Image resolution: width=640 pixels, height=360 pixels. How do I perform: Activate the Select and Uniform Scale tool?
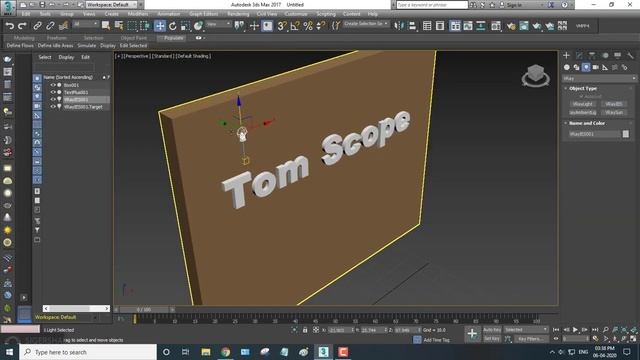pos(185,26)
